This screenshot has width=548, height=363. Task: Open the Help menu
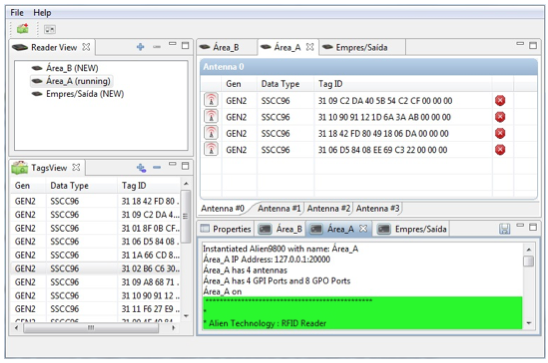pyautogui.click(x=42, y=13)
